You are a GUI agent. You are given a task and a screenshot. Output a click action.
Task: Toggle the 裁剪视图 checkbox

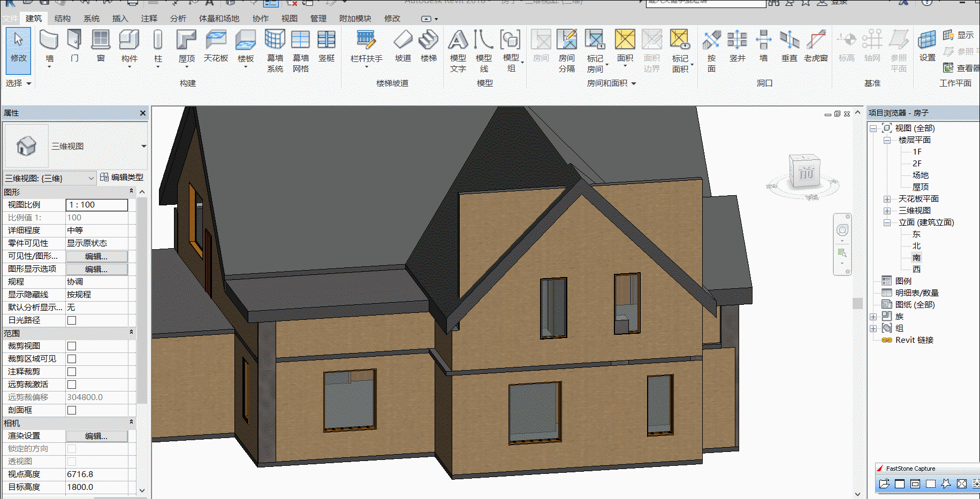point(72,346)
